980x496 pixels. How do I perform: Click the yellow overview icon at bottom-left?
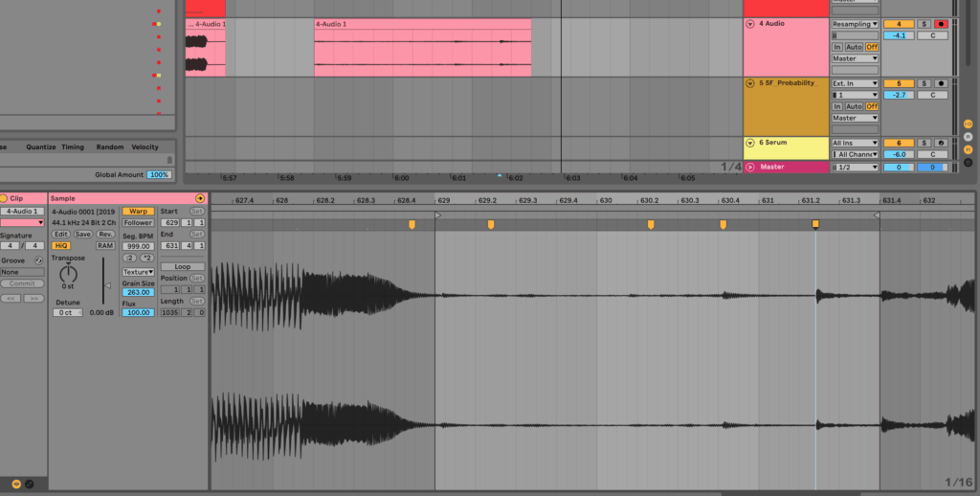[x=16, y=484]
